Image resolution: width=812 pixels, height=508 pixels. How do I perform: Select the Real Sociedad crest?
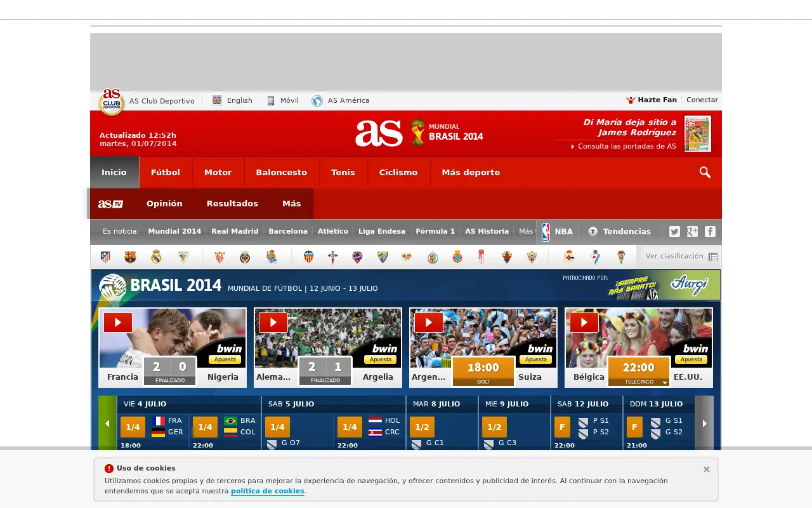click(272, 257)
